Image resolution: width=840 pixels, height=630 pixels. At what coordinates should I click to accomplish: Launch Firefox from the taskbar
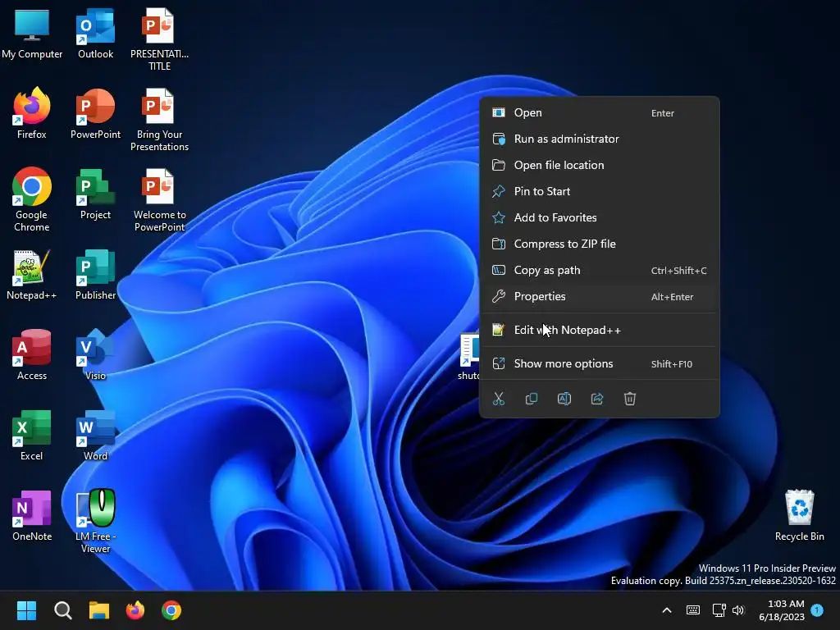[x=135, y=610]
